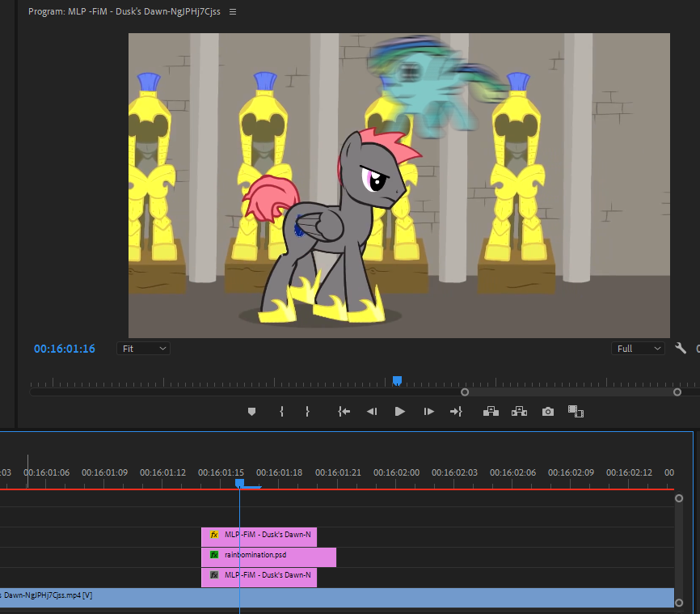Click the Go to In point icon

pyautogui.click(x=344, y=412)
